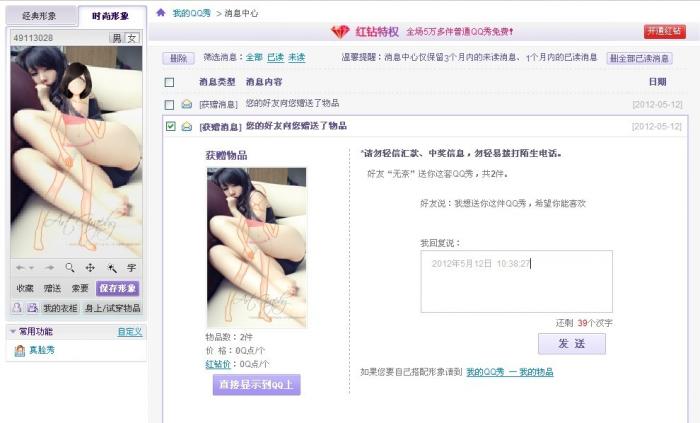Click the purple icon left of 我的衣柜

33,307
